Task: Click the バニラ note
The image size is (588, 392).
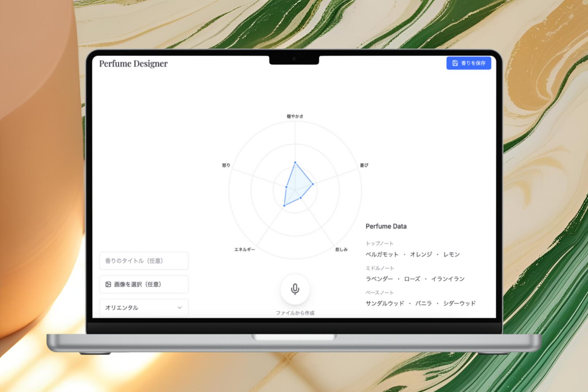Action: (424, 303)
